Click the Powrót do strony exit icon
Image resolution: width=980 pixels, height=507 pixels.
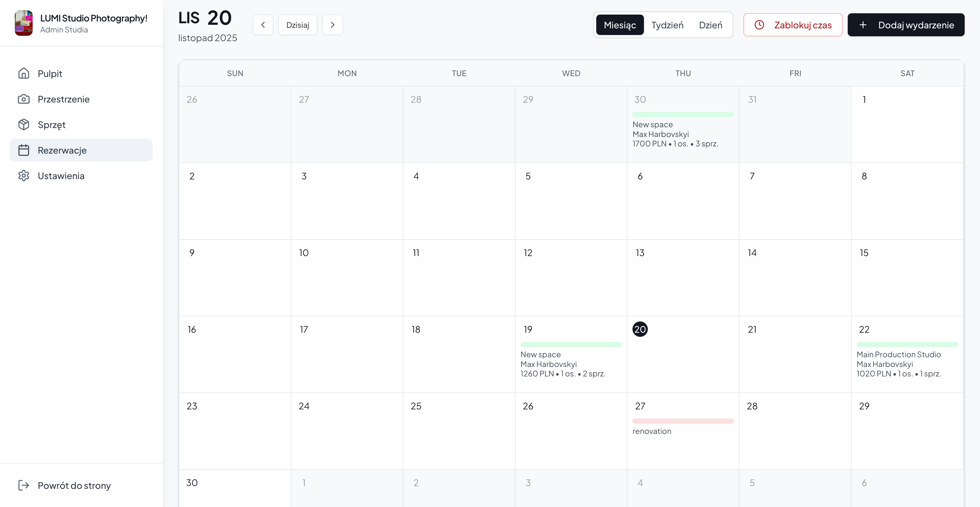coord(24,485)
